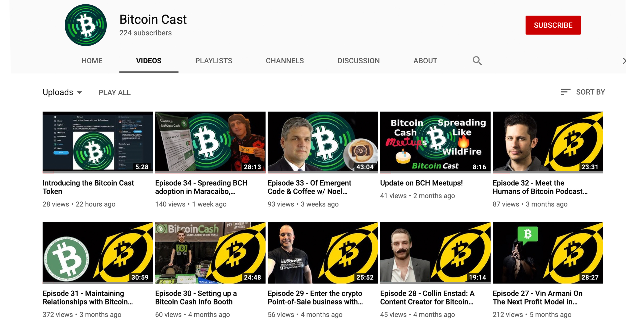644x322 pixels.
Task: Click '93 views • 3 weeks ago' text
Action: (x=303, y=204)
